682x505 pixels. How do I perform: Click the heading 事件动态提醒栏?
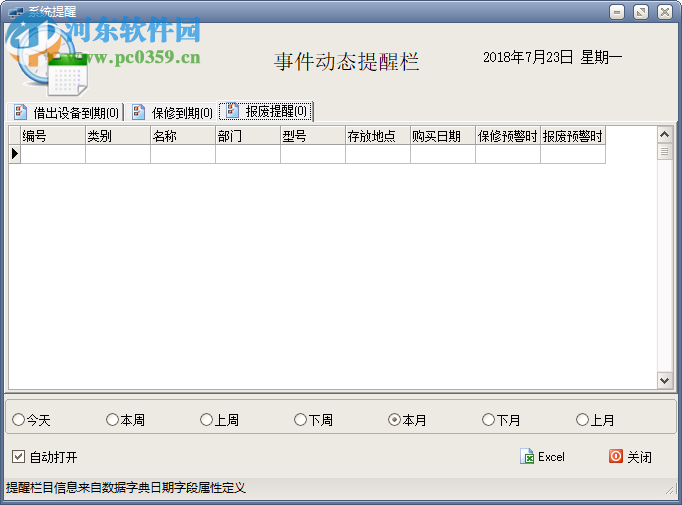pos(346,61)
